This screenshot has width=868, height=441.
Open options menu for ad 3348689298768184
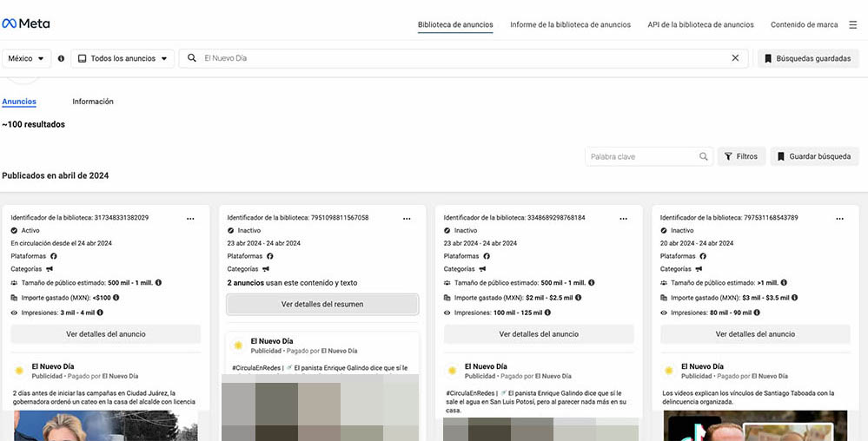point(623,219)
